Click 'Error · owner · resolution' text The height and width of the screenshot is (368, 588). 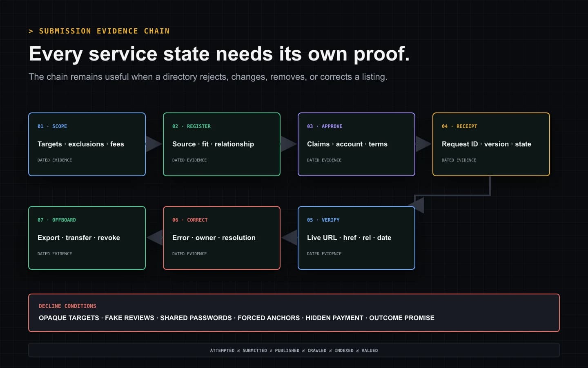tap(214, 238)
